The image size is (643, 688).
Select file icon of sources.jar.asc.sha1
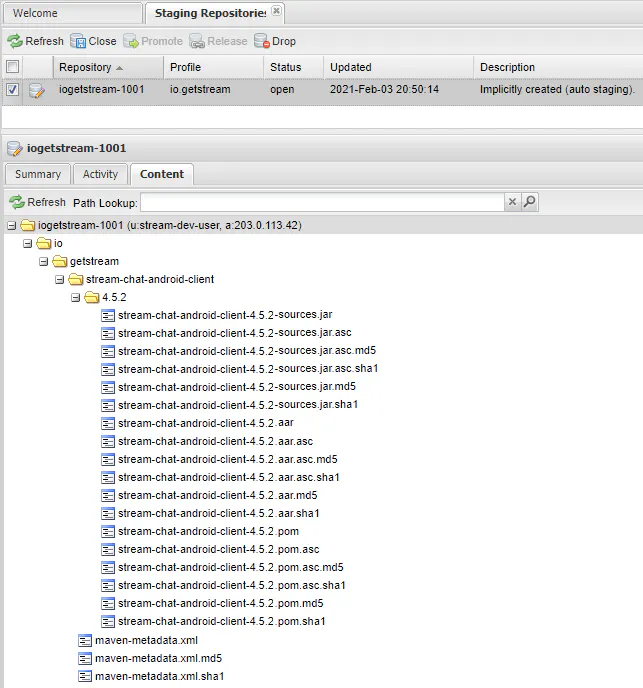108,370
